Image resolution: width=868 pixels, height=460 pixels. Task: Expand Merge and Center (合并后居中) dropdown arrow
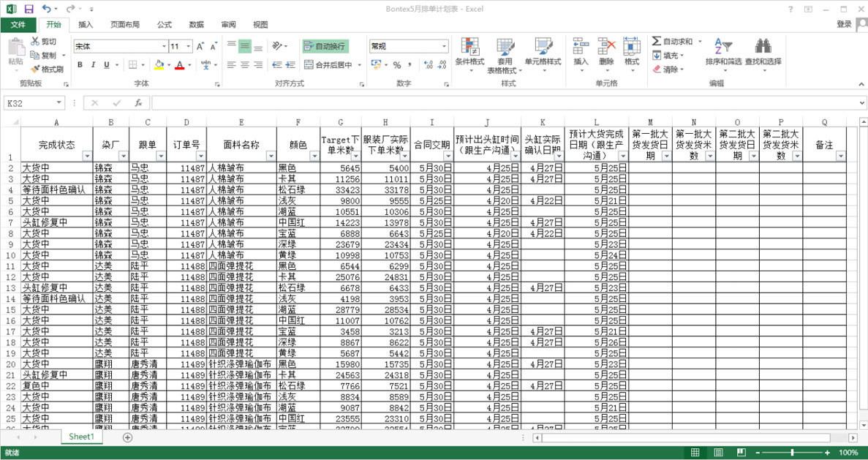tap(359, 65)
